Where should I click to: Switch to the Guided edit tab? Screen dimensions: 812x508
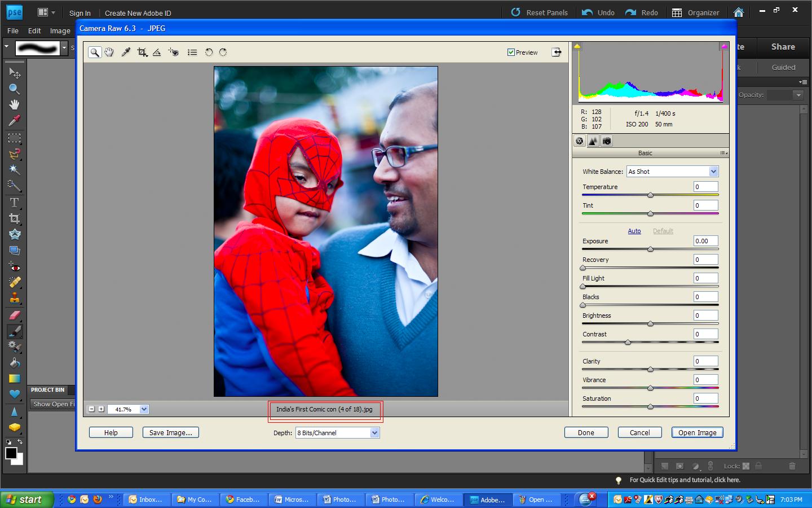coord(783,67)
